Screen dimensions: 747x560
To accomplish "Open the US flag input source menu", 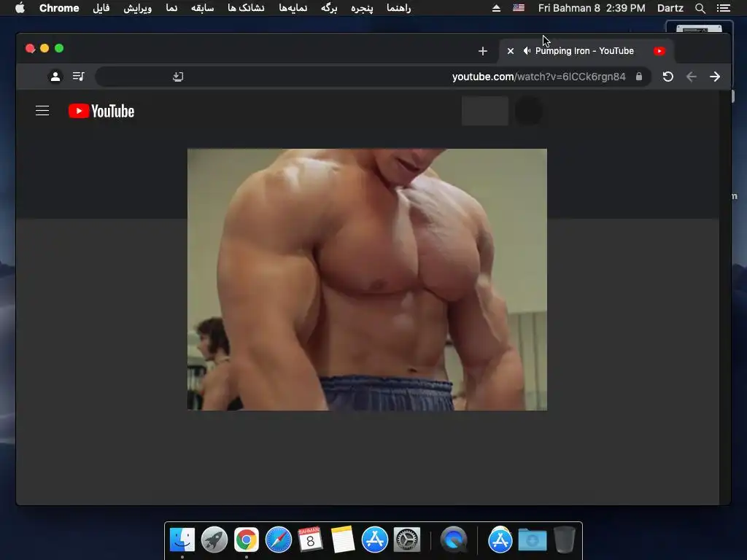I will 519,8.
